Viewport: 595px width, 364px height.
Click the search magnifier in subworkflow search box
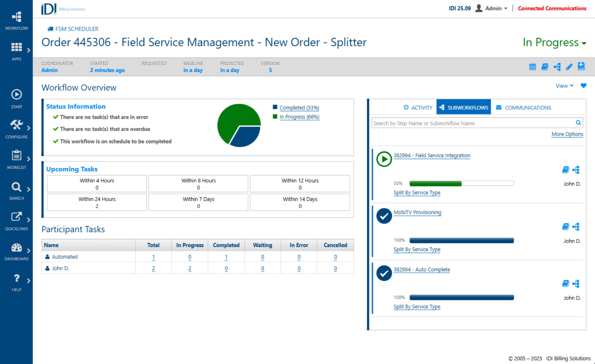(578, 123)
